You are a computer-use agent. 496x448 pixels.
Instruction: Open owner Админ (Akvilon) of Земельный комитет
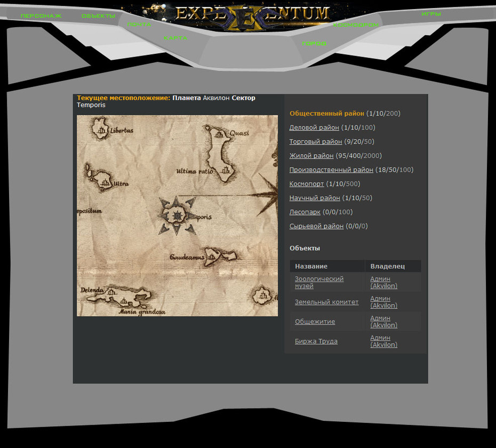383,302
